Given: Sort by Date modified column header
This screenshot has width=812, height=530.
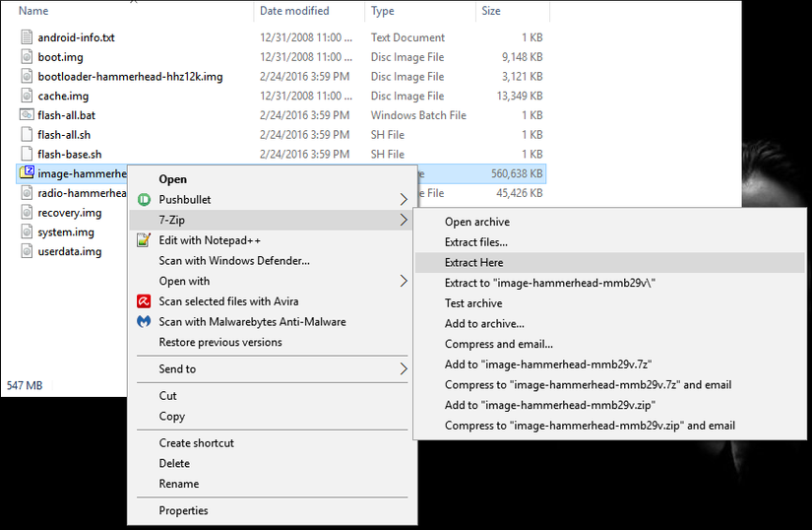Looking at the screenshot, I should coord(294,11).
